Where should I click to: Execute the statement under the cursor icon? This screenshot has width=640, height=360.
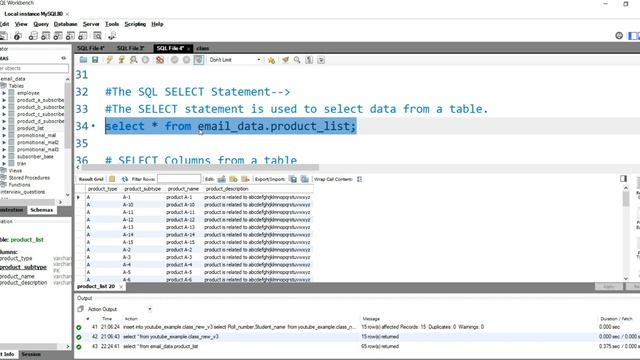[121, 60]
